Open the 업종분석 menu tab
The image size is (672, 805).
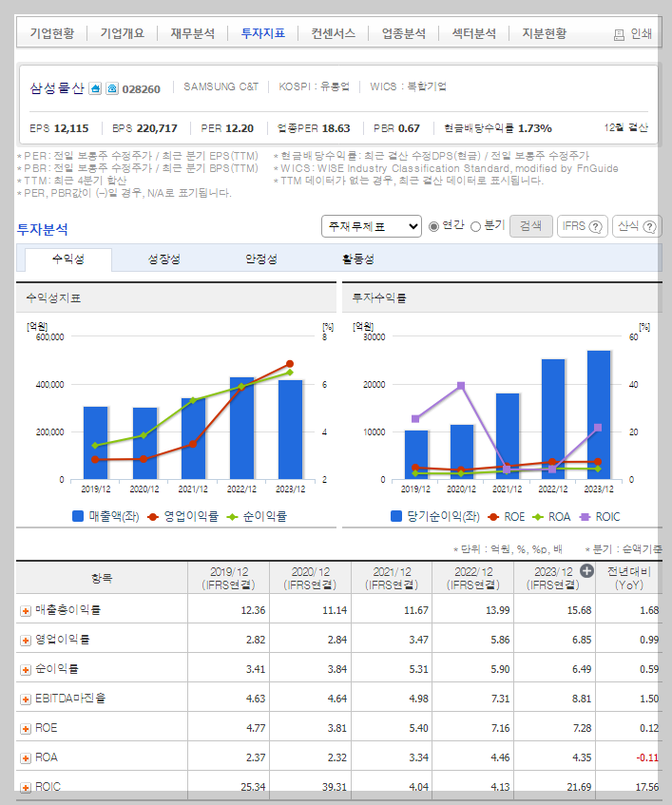click(404, 34)
